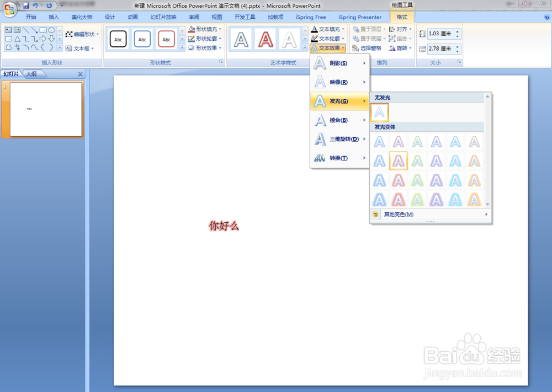Viewport: 552px width, 392px height.
Task: Close the slides thumbnail pane
Action: (80, 74)
